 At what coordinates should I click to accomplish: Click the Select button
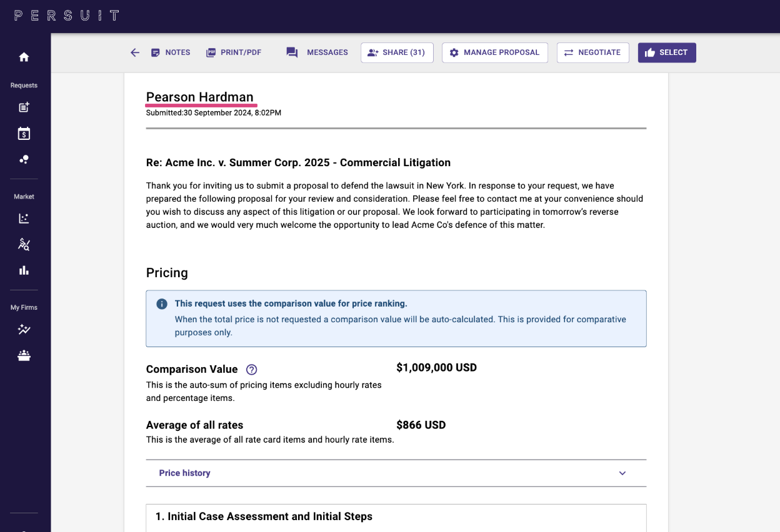click(x=667, y=52)
